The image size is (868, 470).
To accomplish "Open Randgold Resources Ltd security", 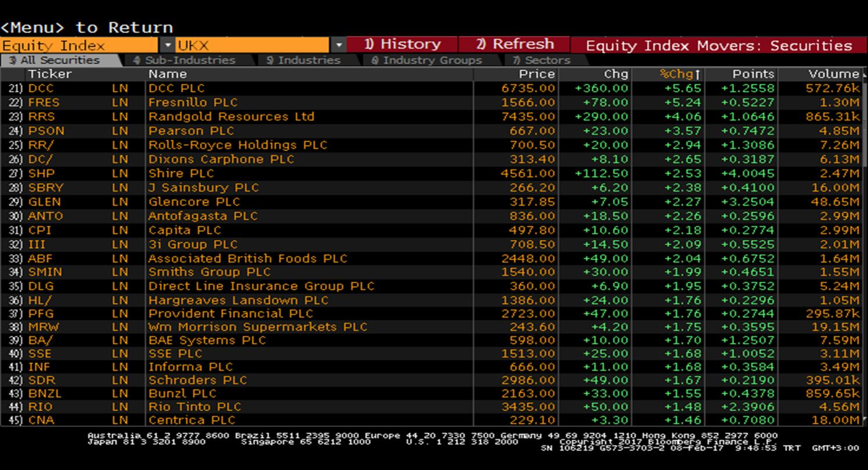I will [231, 117].
